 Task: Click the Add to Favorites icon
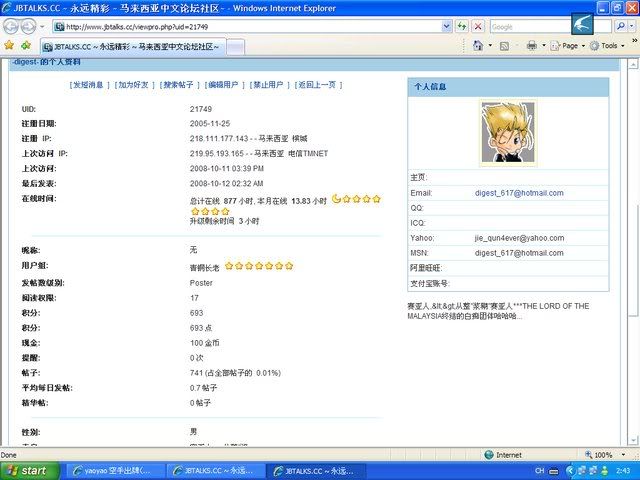click(24, 46)
